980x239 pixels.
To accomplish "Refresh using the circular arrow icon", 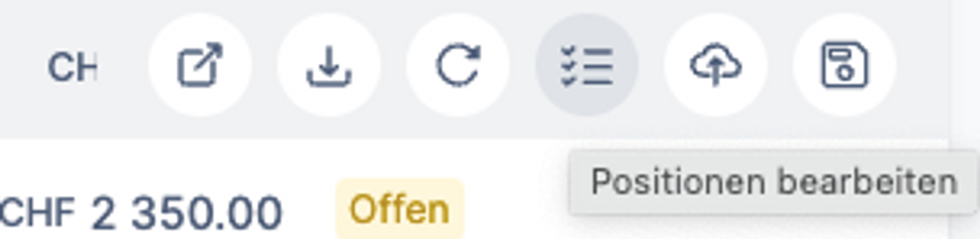I will pyautogui.click(x=458, y=65).
